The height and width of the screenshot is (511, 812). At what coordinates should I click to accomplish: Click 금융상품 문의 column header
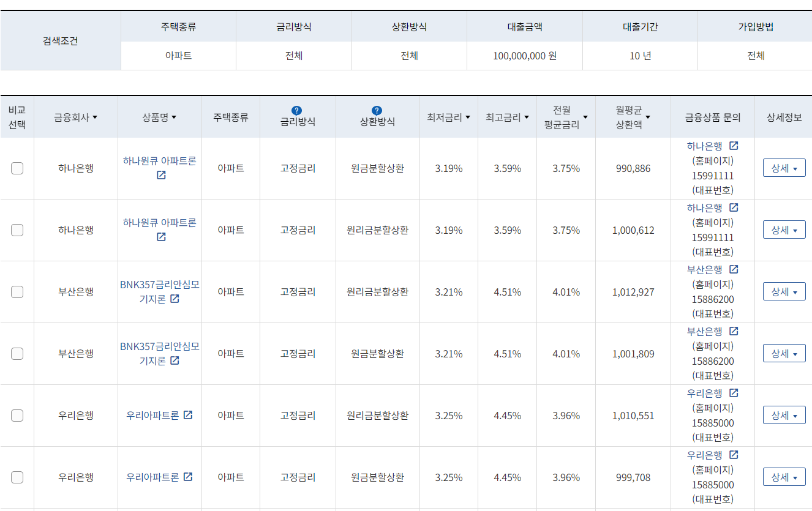(713, 117)
